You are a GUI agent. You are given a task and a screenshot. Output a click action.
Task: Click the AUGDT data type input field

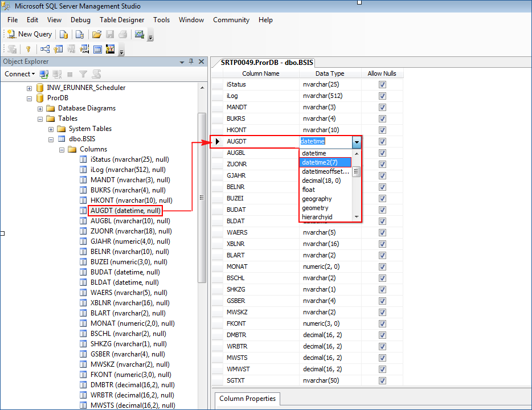pyautogui.click(x=326, y=141)
